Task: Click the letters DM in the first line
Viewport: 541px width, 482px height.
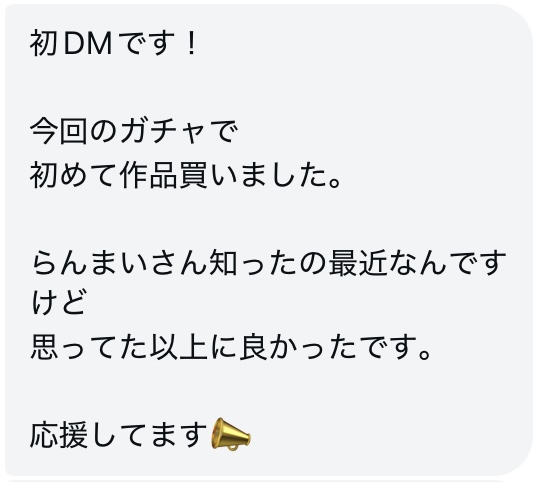Action: (88, 43)
